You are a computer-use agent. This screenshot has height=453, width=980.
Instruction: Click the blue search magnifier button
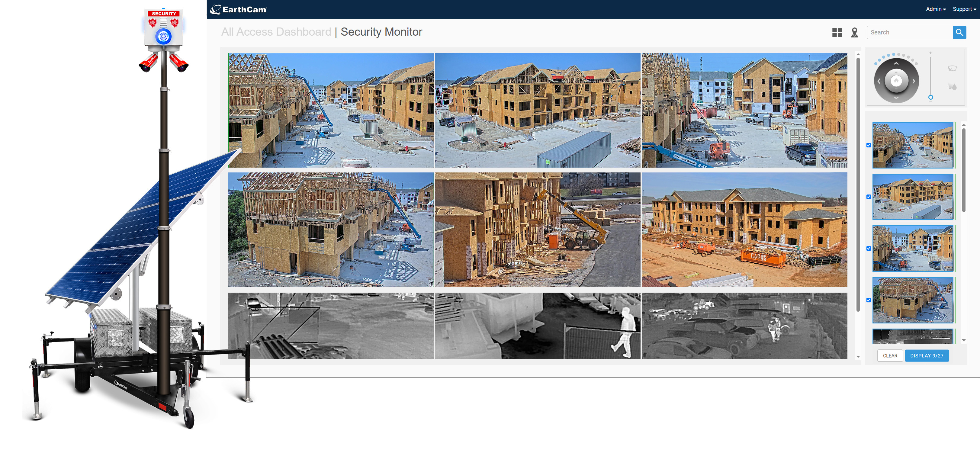(959, 32)
